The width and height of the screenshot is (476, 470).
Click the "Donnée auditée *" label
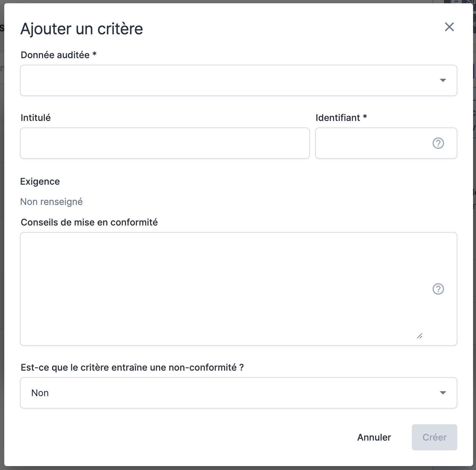[59, 55]
